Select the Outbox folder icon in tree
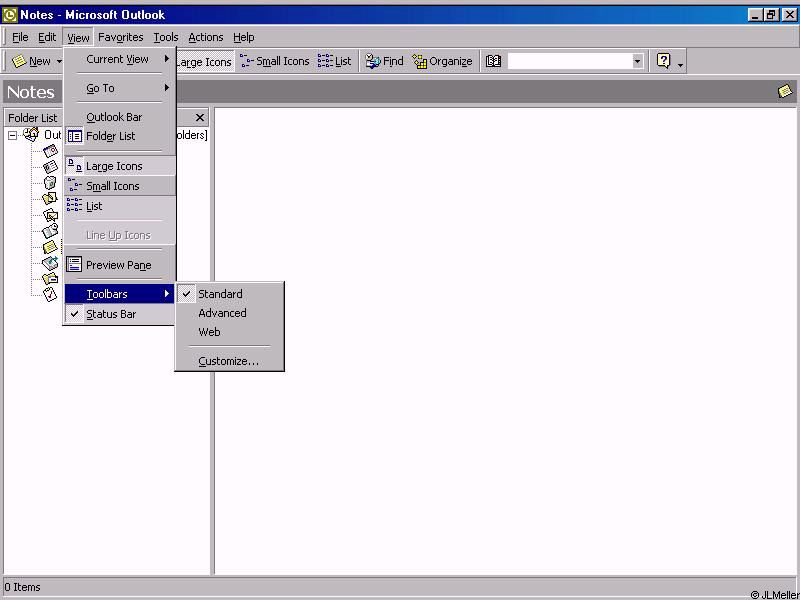 tap(50, 263)
